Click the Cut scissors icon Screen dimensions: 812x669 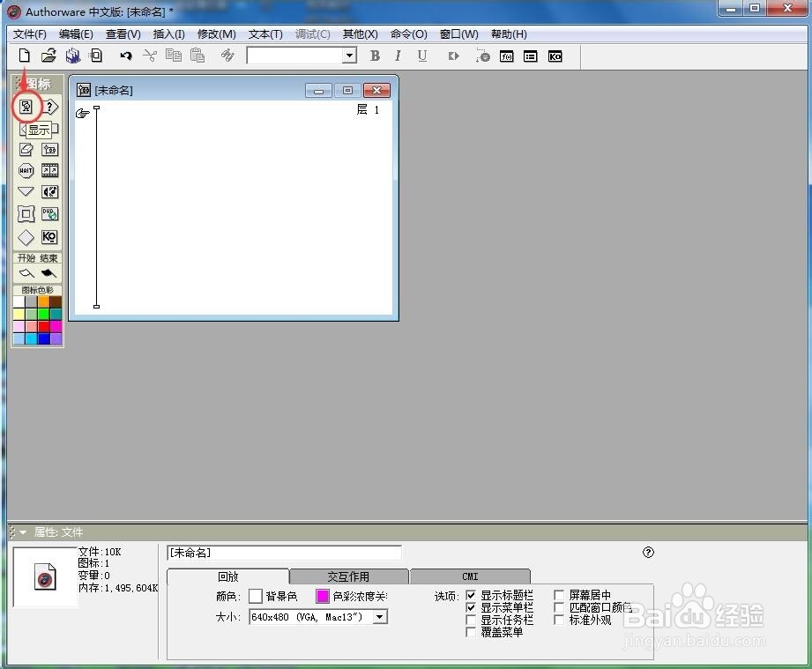(150, 56)
